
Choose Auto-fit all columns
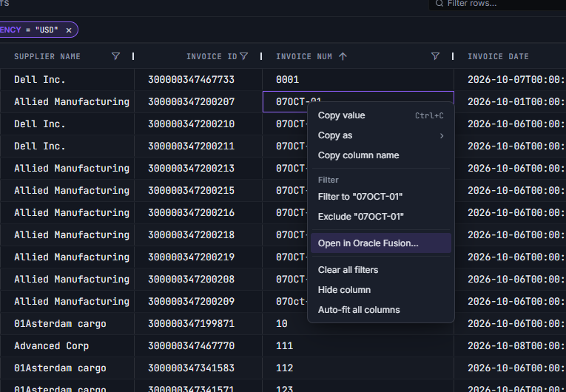point(381,310)
